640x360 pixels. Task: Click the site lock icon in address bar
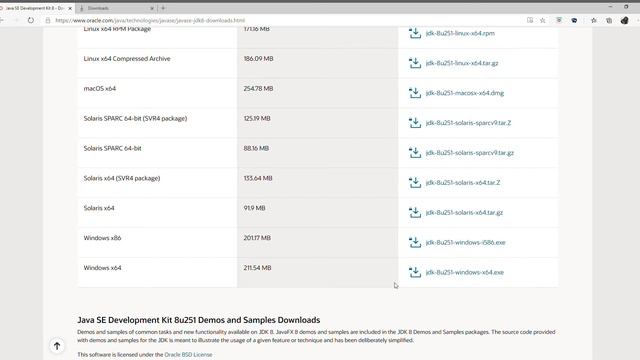[x=48, y=20]
